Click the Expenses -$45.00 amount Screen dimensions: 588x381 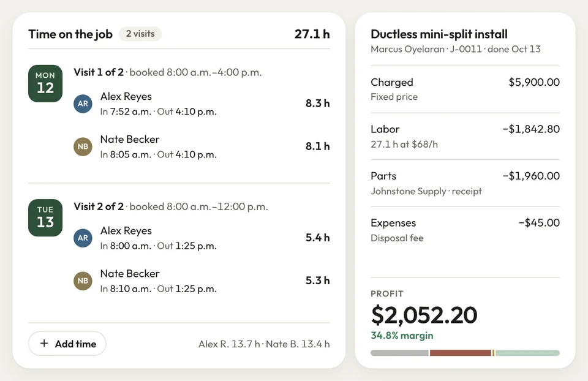coord(539,223)
